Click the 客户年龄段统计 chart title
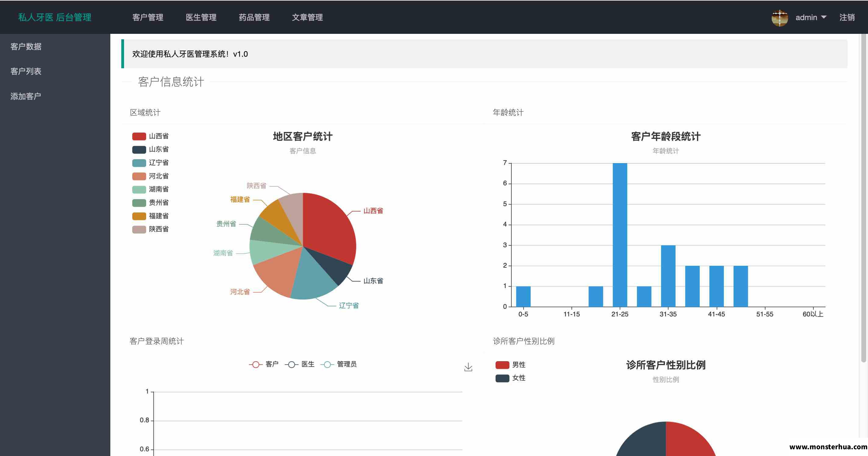This screenshot has width=868, height=456. [666, 137]
